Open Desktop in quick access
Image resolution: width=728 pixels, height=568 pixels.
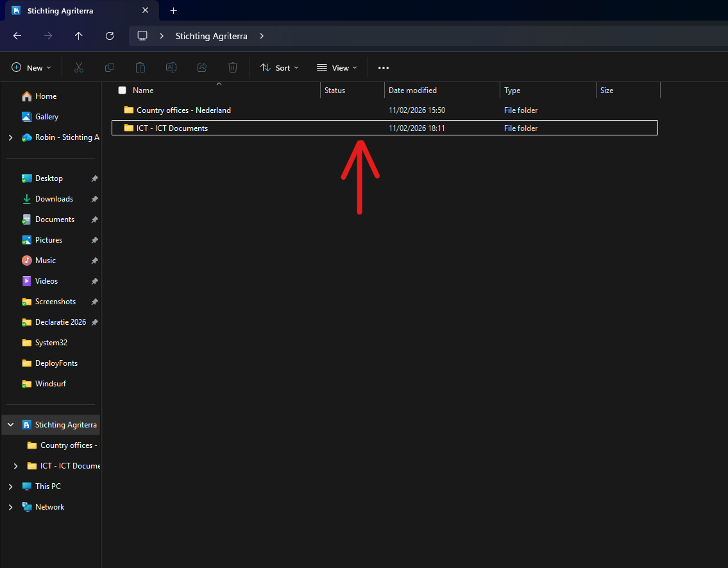click(x=49, y=178)
